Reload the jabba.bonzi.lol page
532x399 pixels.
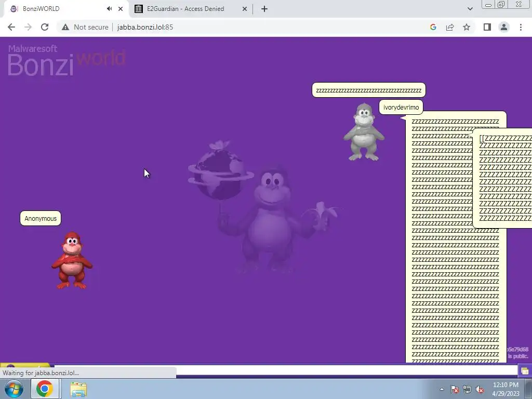(45, 27)
